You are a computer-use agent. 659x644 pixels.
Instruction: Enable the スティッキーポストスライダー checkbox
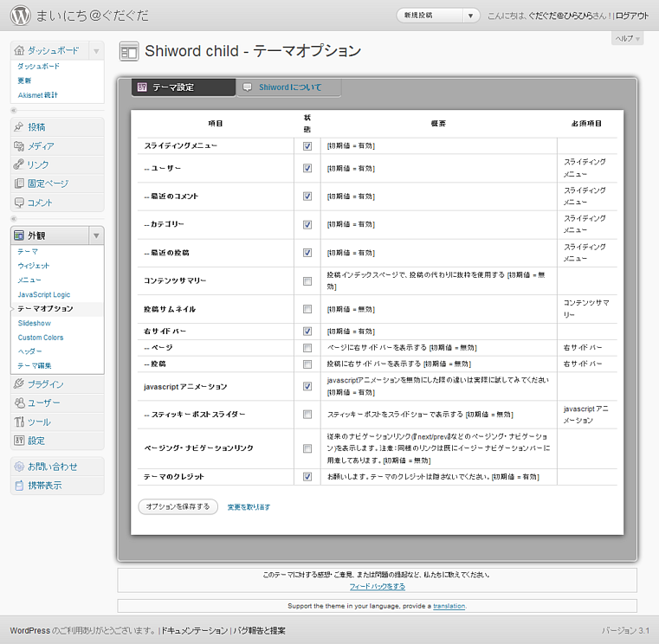click(x=307, y=415)
